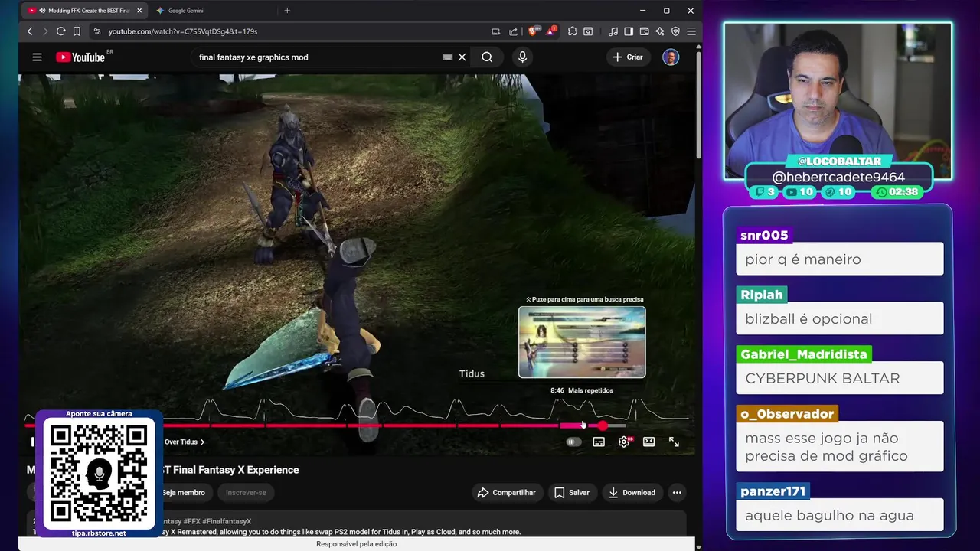Expand the Over Tidus chapter chevron

pyautogui.click(x=202, y=442)
